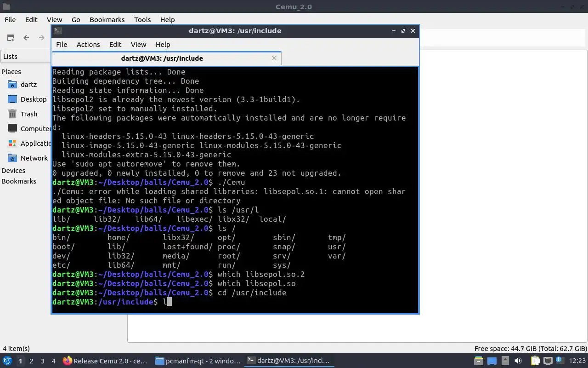Click the terminal window icon in its title bar

tap(57, 31)
